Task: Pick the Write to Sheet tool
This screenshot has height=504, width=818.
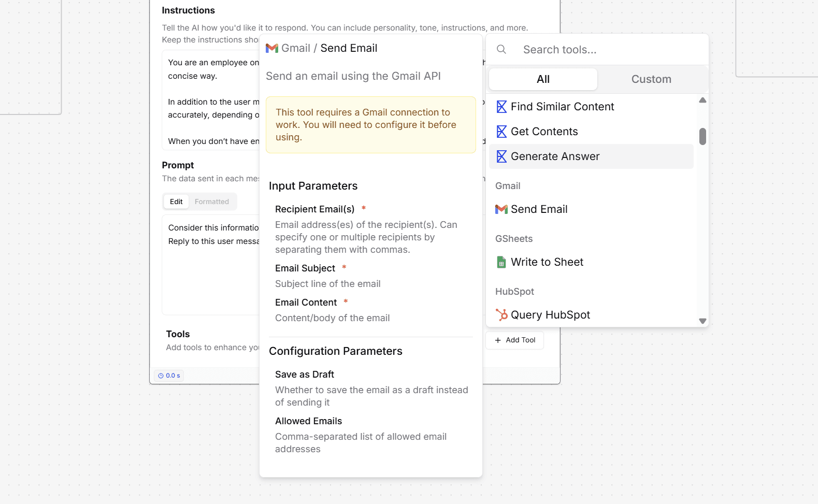Action: coord(591,262)
